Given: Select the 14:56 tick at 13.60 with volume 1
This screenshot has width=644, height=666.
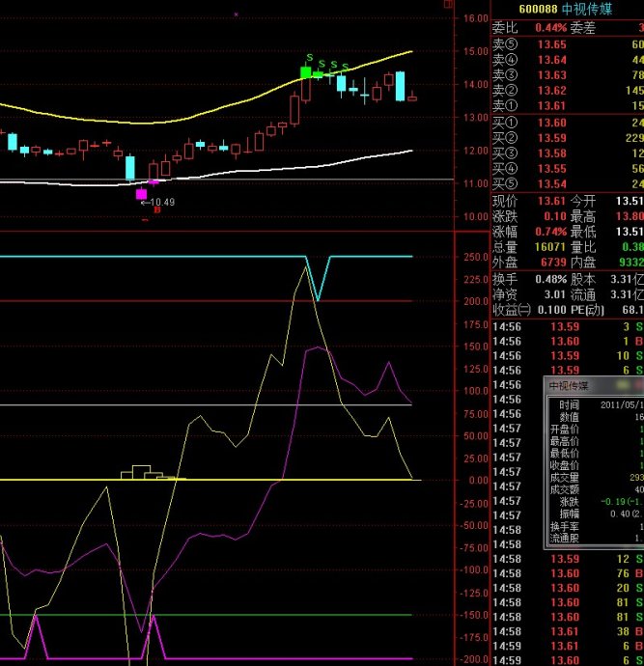Looking at the screenshot, I should pyautogui.click(x=568, y=341).
